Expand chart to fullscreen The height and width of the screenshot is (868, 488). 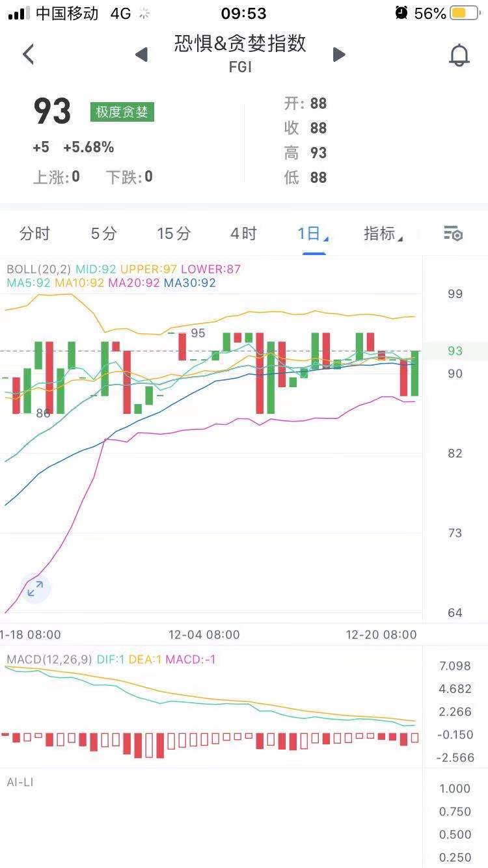tap(35, 590)
